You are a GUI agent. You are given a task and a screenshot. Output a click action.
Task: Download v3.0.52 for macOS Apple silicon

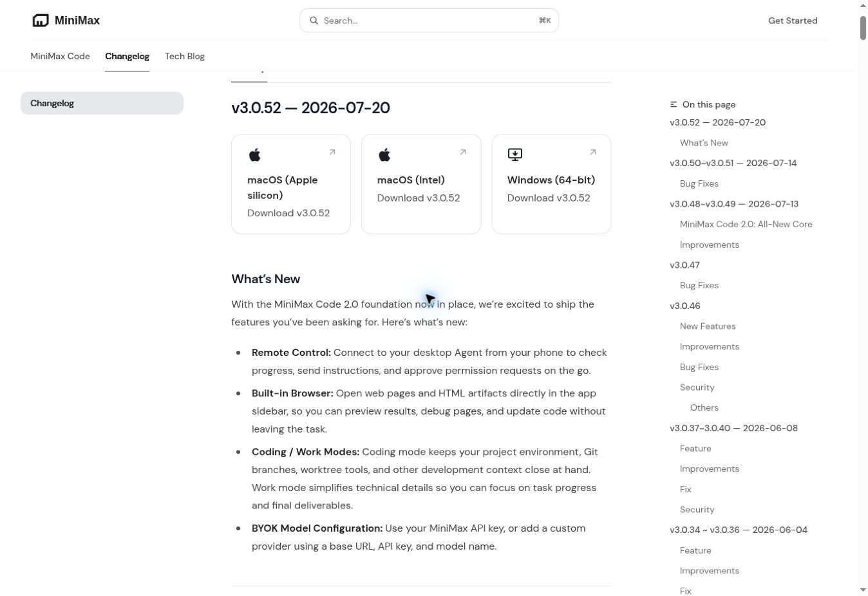[291, 184]
